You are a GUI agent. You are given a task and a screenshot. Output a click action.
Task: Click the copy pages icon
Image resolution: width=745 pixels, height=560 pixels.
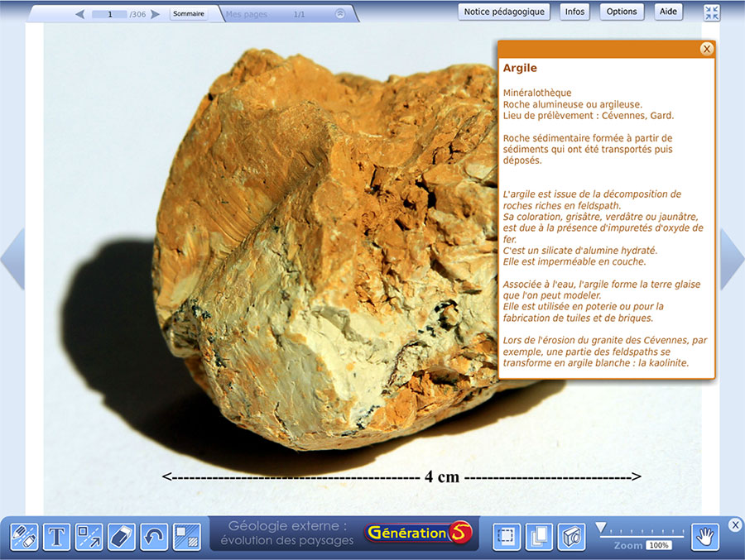(x=539, y=537)
